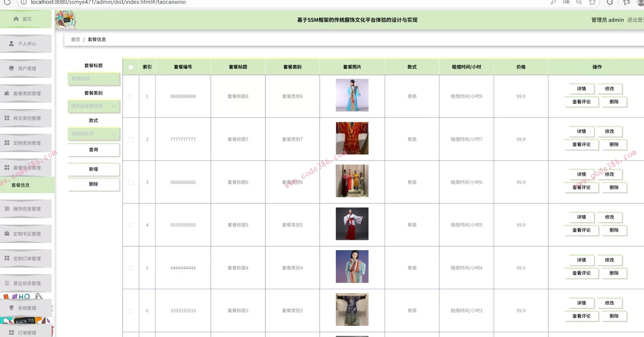Screen dimensions: 644x337
Task: Open 景区信息管理 section
Action: pos(27,283)
